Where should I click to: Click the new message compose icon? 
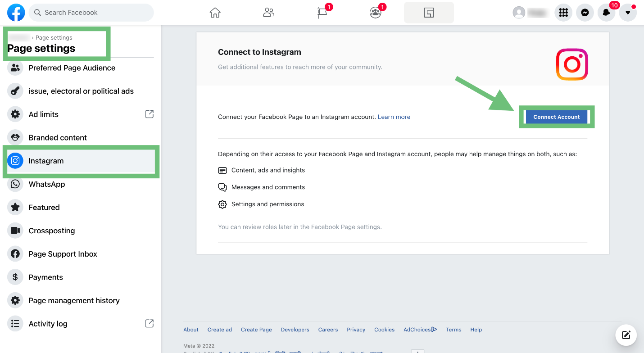click(x=626, y=335)
